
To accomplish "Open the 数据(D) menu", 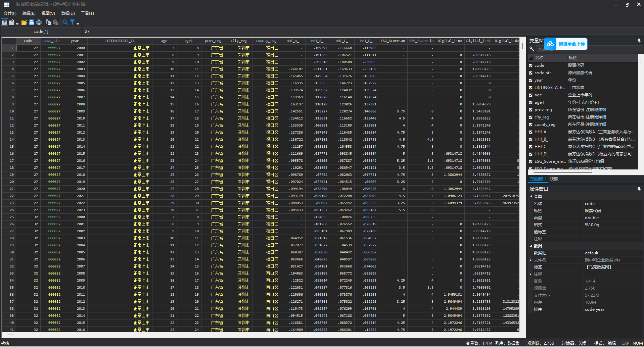I will (68, 13).
